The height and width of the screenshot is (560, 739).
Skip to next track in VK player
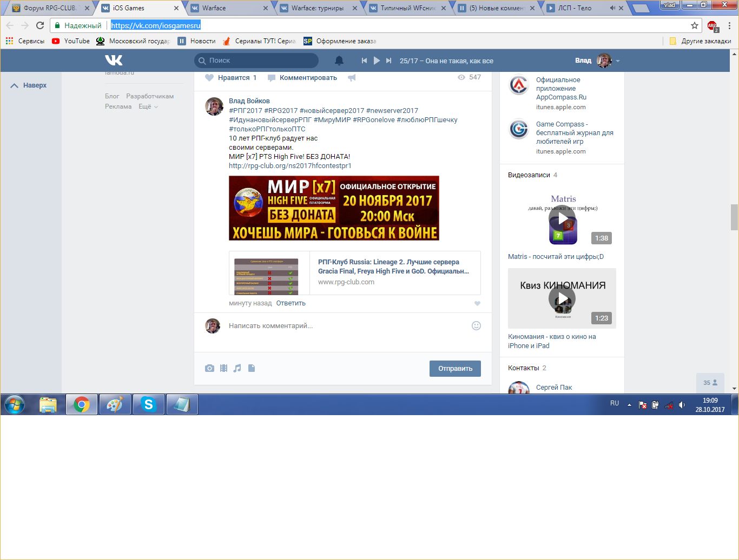pyautogui.click(x=388, y=61)
